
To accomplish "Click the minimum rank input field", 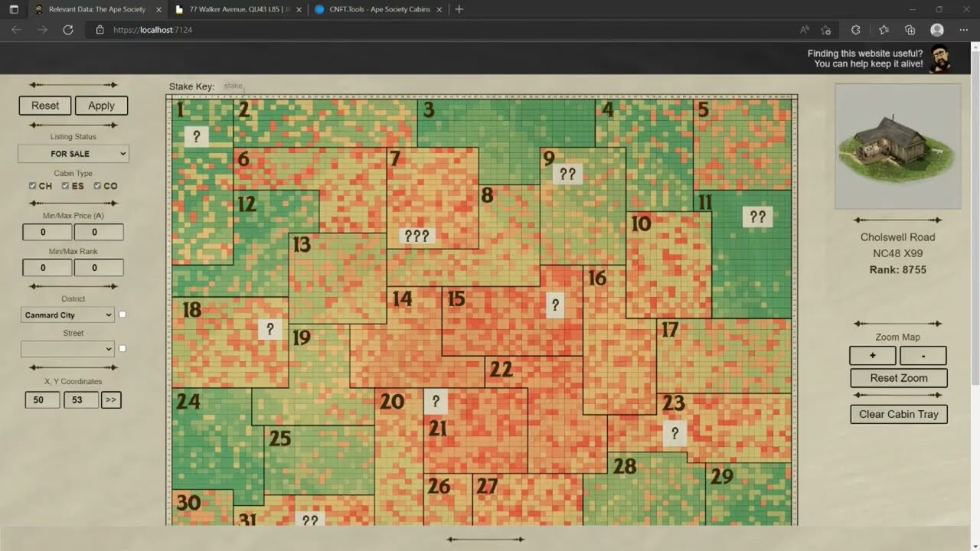I will [47, 268].
